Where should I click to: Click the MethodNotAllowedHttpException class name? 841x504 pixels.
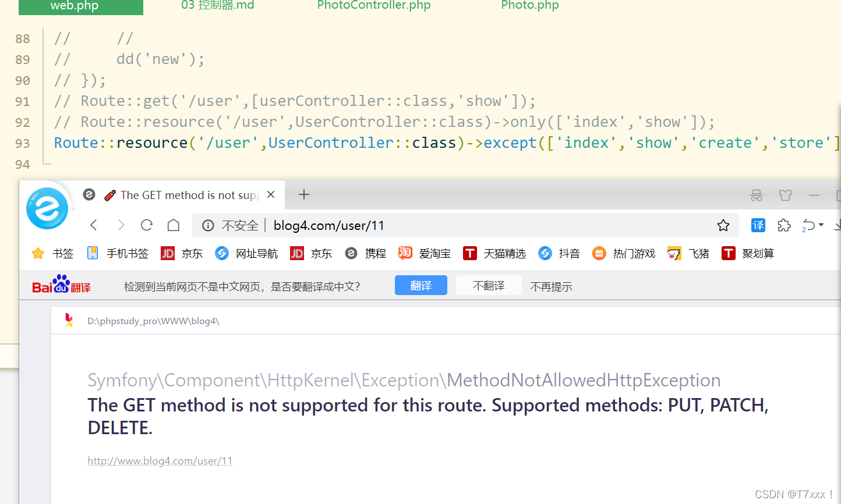pyautogui.click(x=584, y=380)
